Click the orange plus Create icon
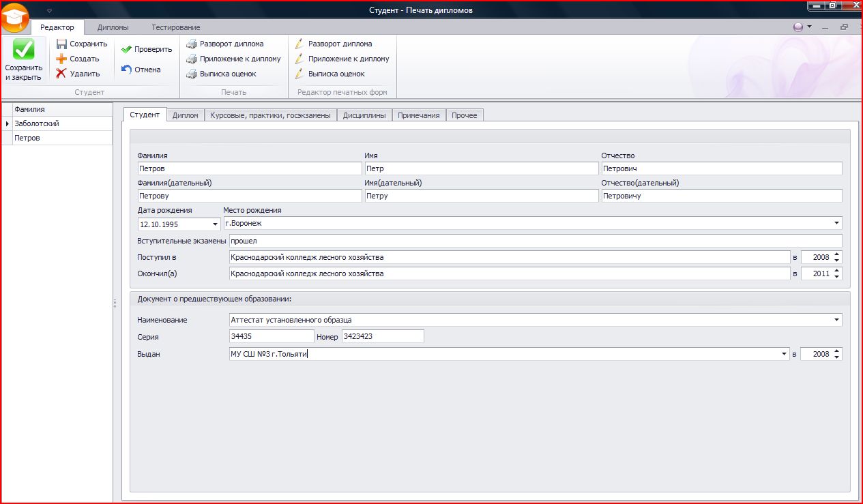 [x=61, y=59]
